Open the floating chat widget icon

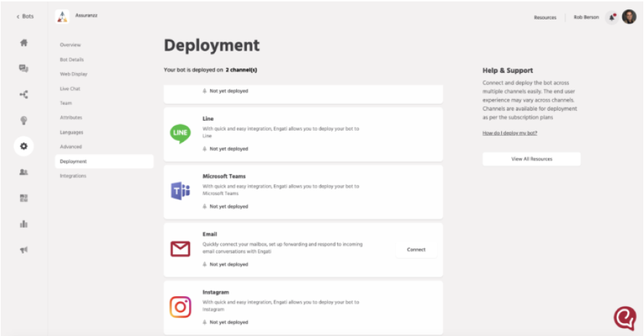point(624,318)
